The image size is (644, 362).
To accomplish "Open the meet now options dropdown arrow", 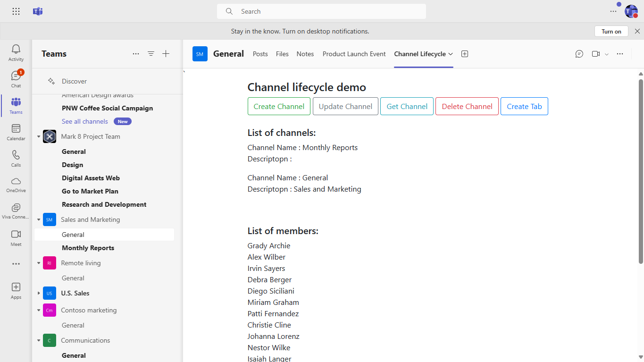I will click(x=607, y=54).
